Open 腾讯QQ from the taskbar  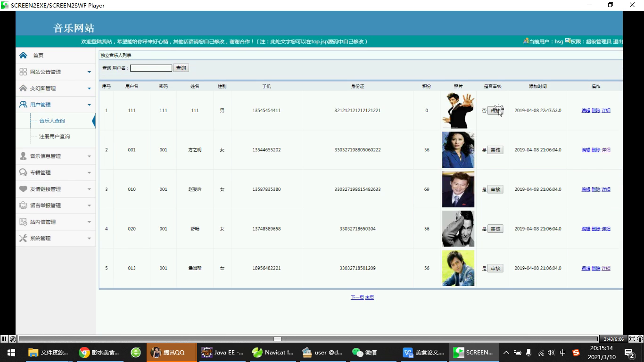click(x=172, y=353)
